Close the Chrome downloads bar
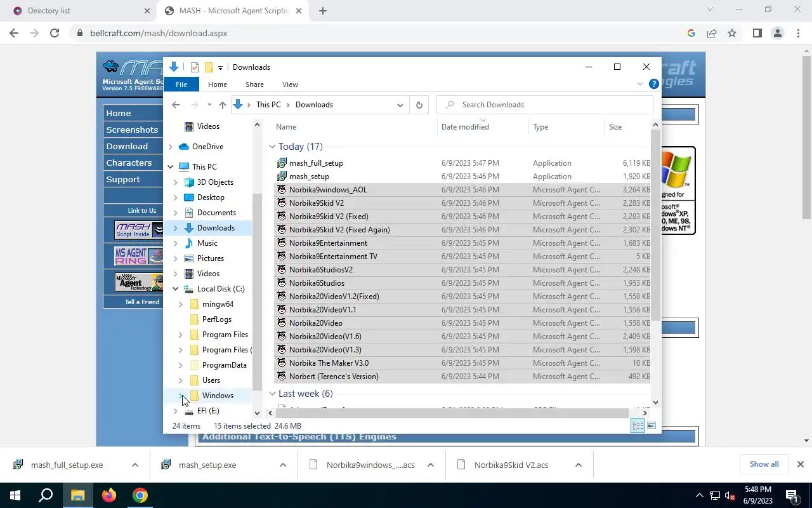812x508 pixels. tap(800, 464)
